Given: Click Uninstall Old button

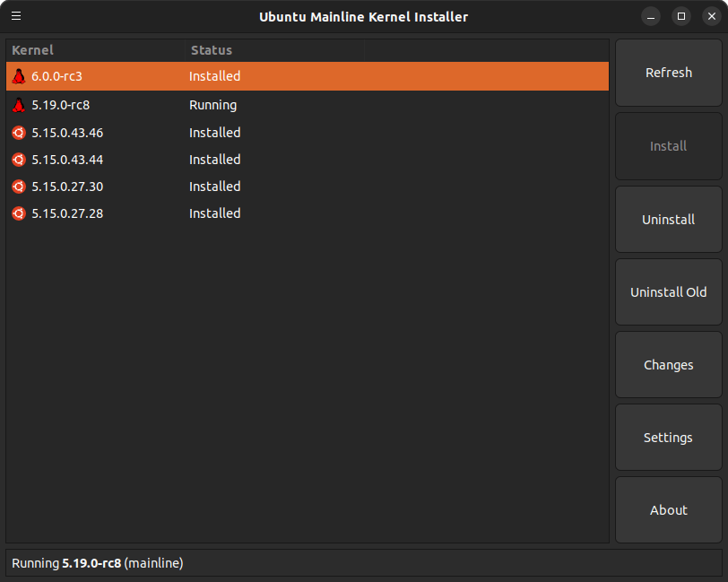Looking at the screenshot, I should [x=669, y=292].
